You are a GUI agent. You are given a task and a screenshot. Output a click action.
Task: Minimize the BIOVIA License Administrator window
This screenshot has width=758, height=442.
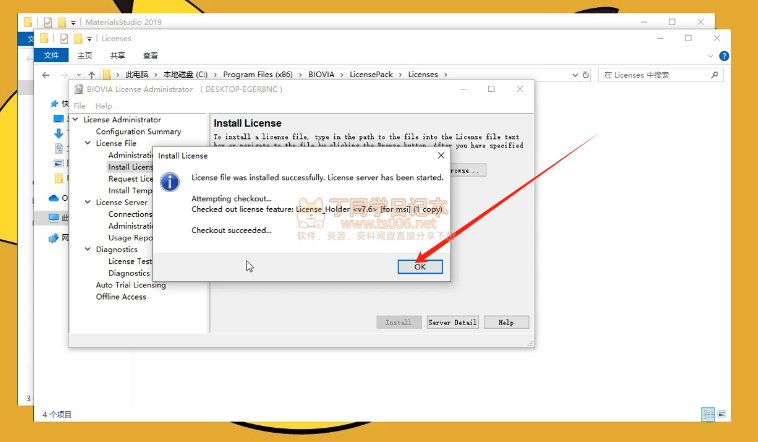coord(463,89)
